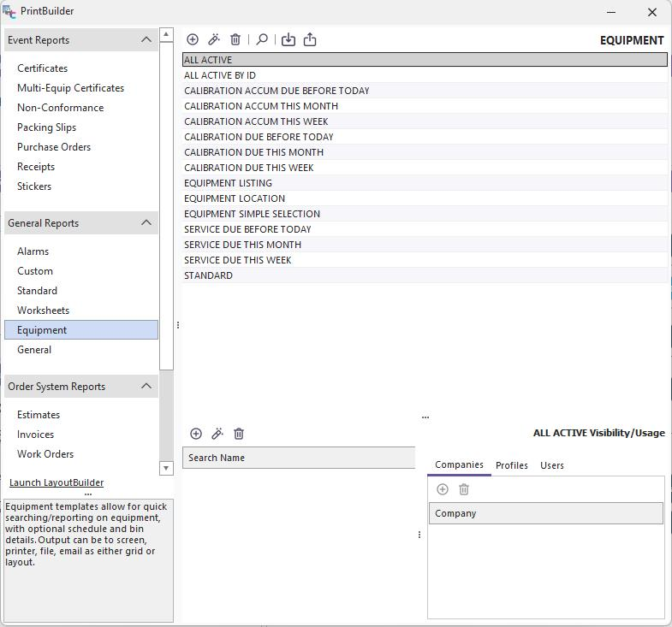Click the add icon in Companies tab
This screenshot has height=627, width=672.
[443, 489]
